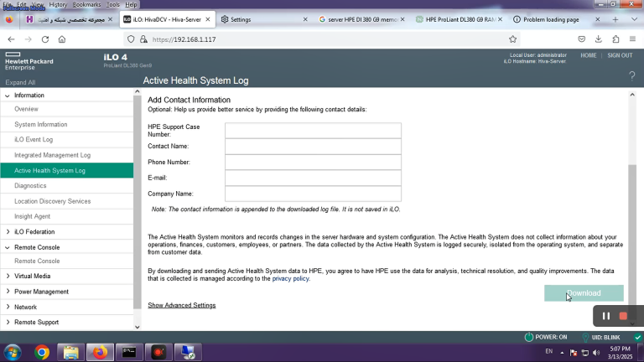Click Show Advanced Settings link
The height and width of the screenshot is (362, 644).
[x=181, y=305]
